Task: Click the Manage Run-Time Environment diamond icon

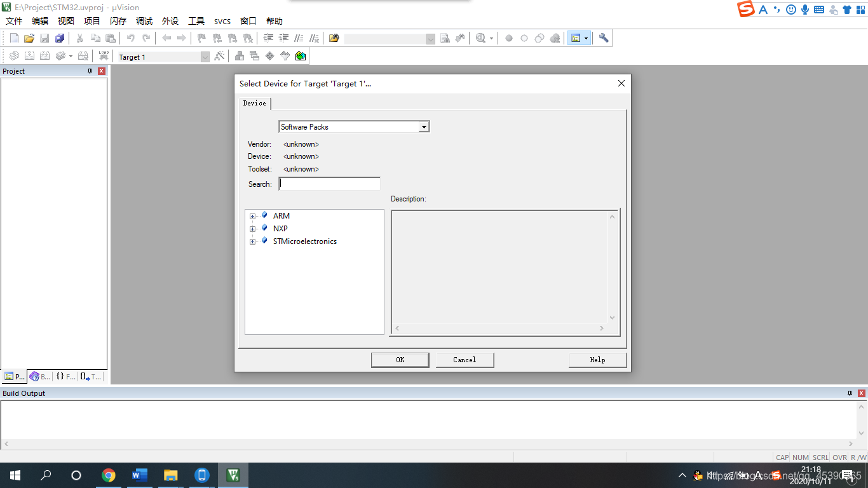Action: point(270,56)
